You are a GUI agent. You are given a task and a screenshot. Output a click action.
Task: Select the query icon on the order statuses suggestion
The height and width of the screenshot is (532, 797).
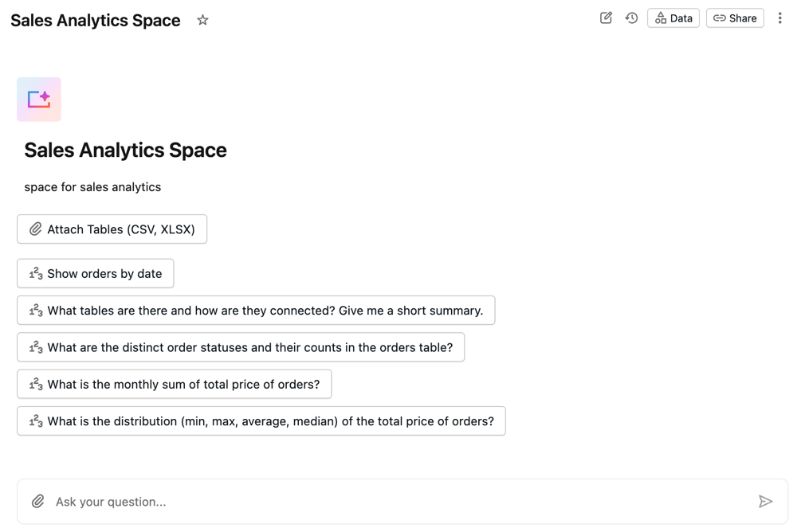click(x=35, y=347)
